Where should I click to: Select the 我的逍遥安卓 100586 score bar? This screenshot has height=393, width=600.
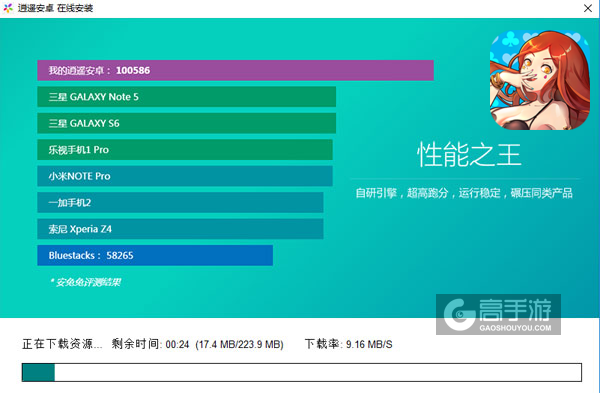pos(235,70)
